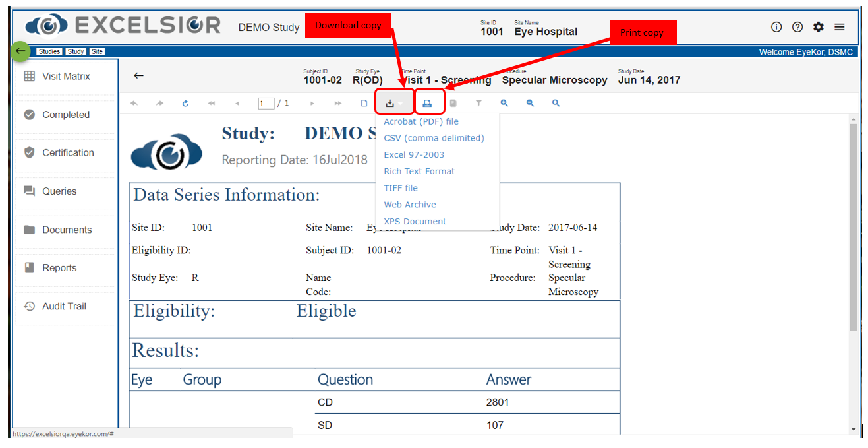Export as TIFF file
Screen dimensions: 868x448
401,188
